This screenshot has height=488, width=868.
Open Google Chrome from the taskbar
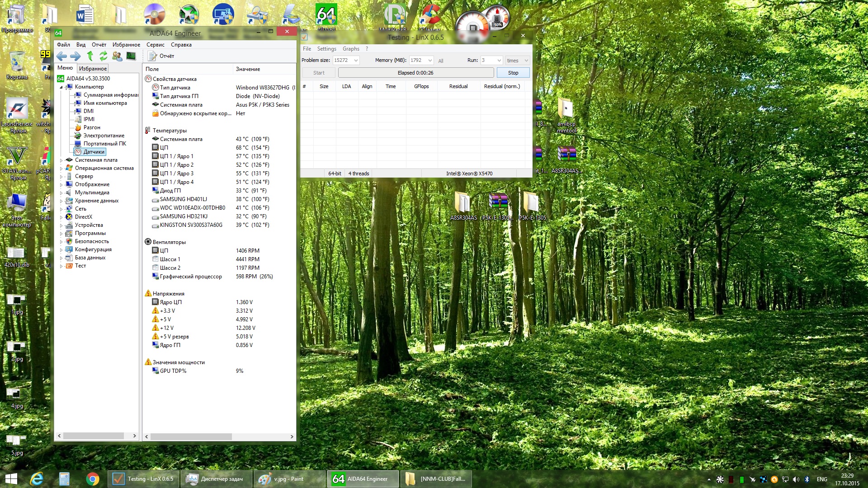click(x=93, y=479)
